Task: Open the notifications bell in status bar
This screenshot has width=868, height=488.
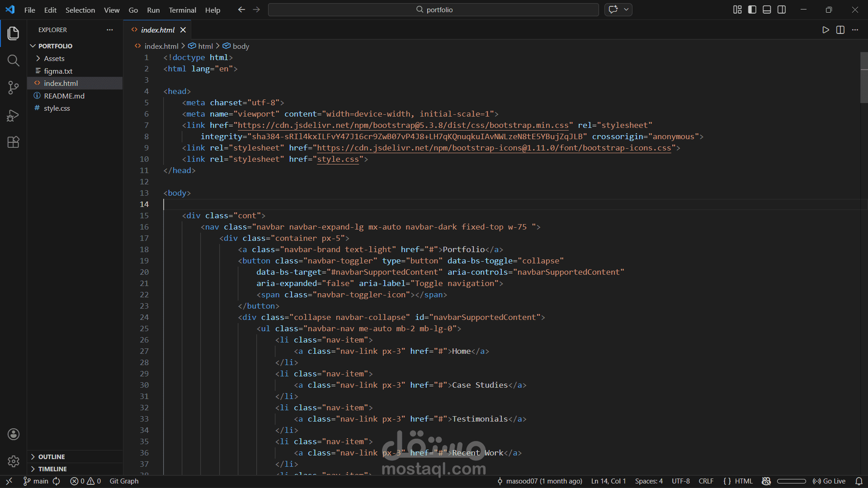Action: (x=859, y=481)
